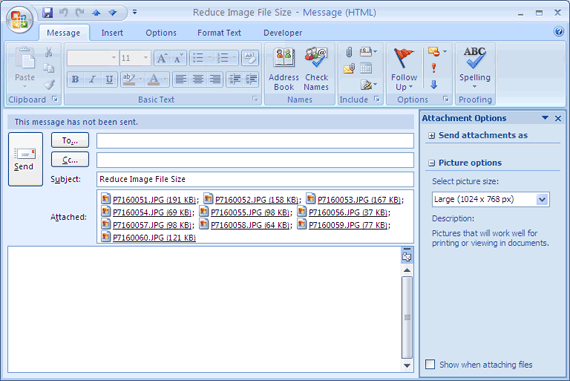The height and width of the screenshot is (381, 570).
Task: Increase indent
Action: click(251, 79)
